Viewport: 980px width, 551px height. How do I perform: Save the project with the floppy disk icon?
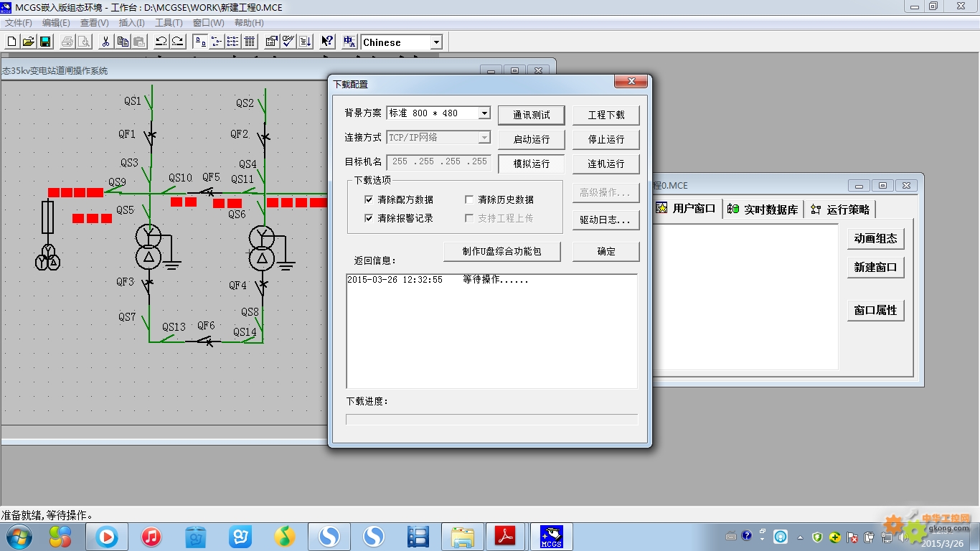[44, 42]
